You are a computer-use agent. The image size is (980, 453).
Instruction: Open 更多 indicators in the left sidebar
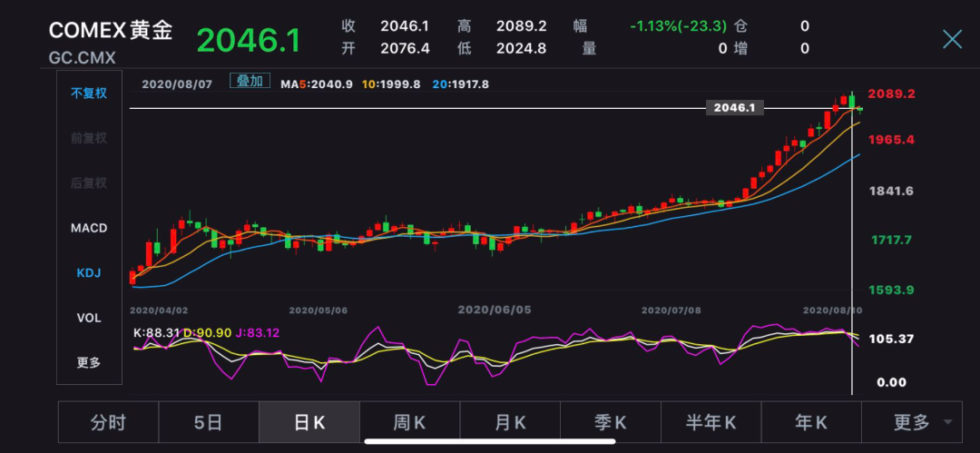pos(88,363)
